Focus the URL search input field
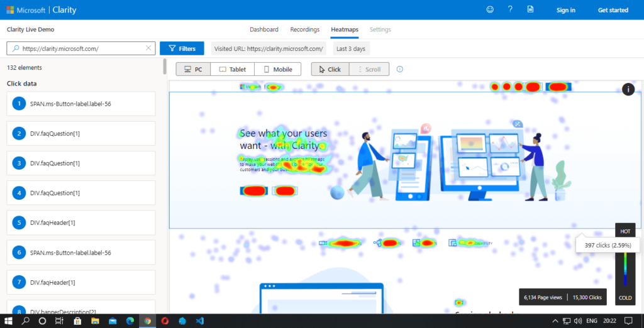The width and height of the screenshot is (644, 328). point(81,48)
